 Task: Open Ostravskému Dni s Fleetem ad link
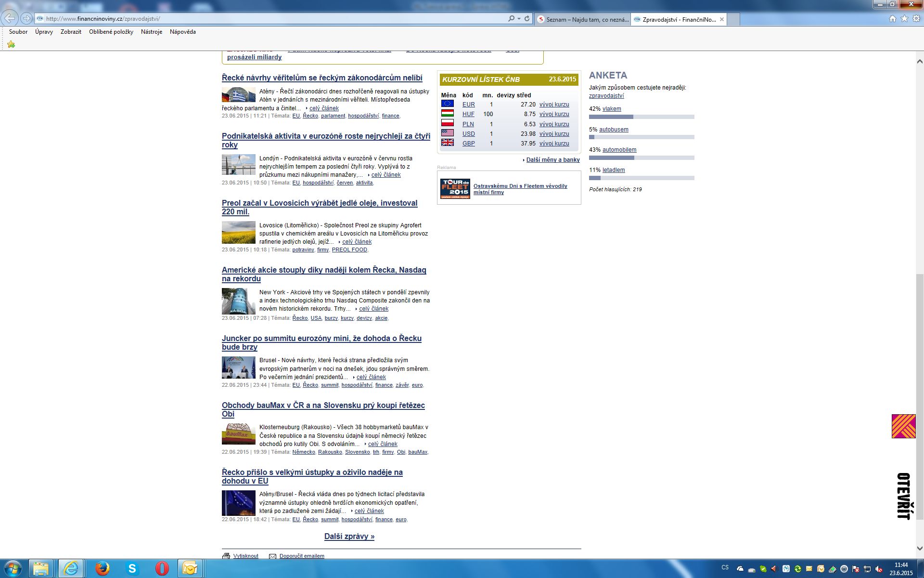520,189
